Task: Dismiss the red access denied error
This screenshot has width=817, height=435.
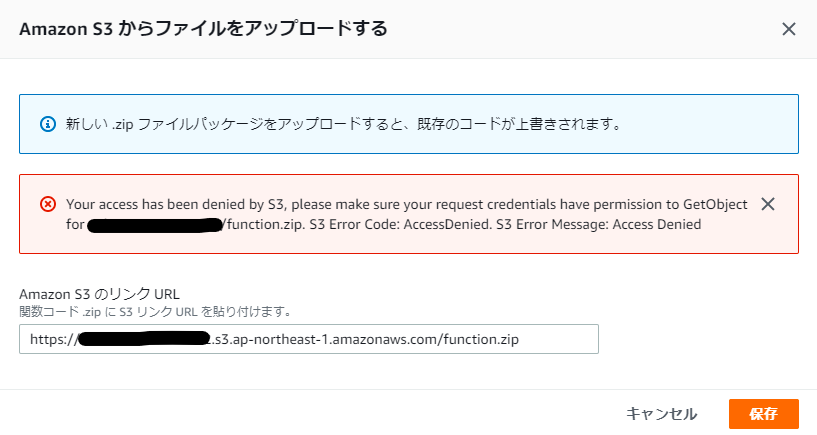Action: [x=768, y=204]
